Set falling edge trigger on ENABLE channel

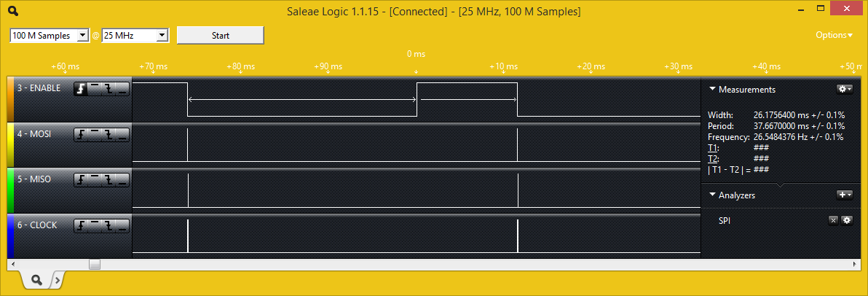pyautogui.click(x=108, y=89)
